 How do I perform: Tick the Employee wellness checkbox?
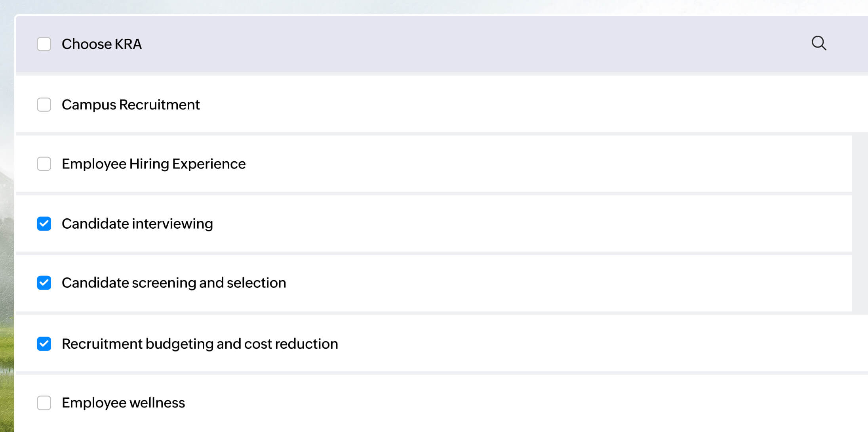tap(44, 403)
